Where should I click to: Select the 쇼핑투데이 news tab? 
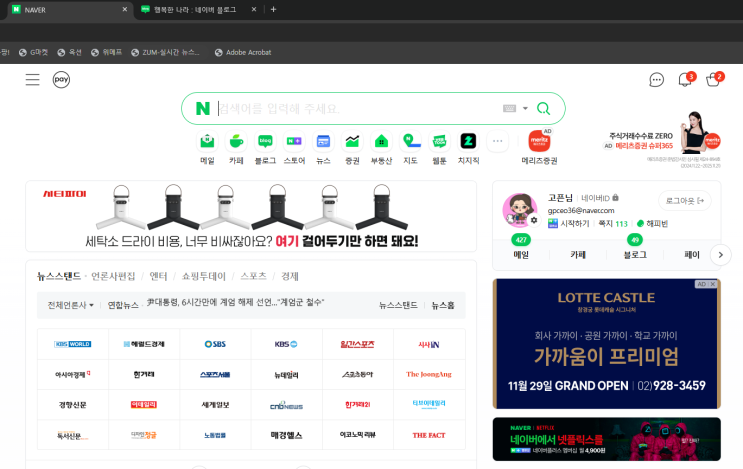(x=204, y=276)
